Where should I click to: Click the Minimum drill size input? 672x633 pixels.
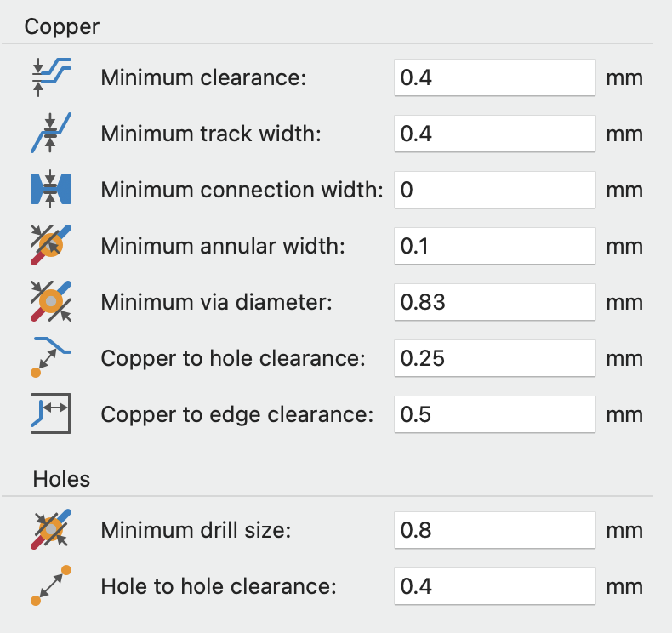(495, 530)
